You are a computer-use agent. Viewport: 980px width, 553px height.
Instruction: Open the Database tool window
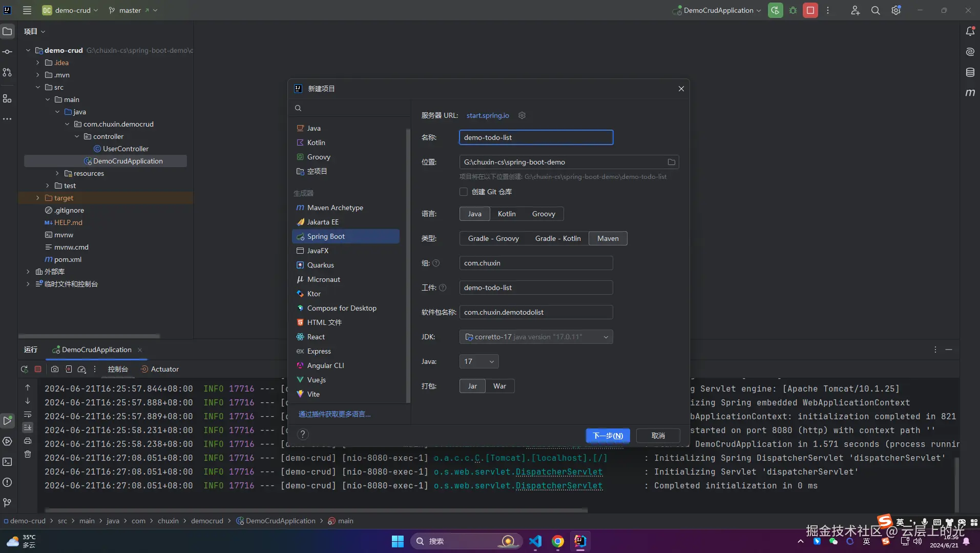point(970,72)
